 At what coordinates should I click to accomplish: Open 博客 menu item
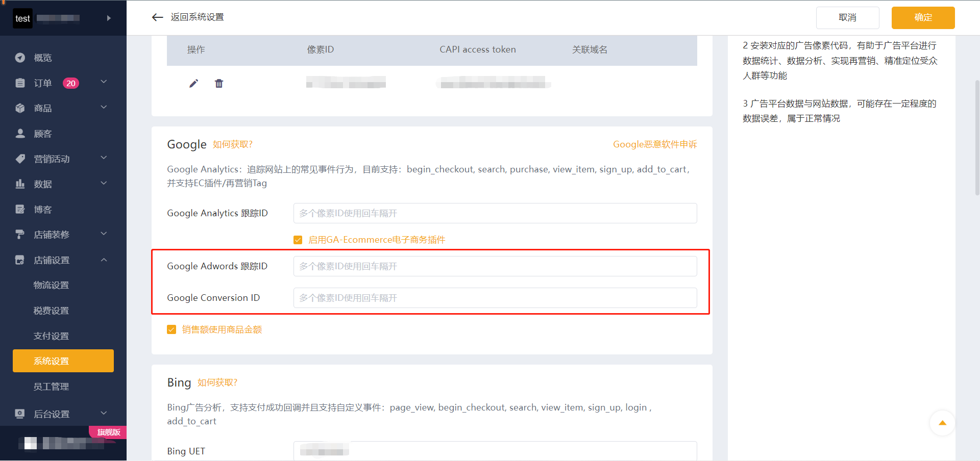tap(43, 210)
